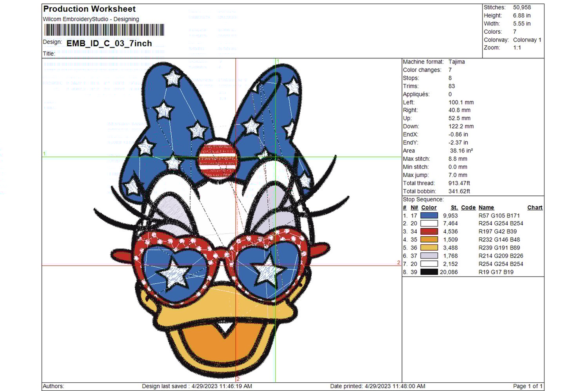Screen dimensions: 588x391
Task: Choose the yellow swatch for R239 G191 B89
Action: coord(429,248)
